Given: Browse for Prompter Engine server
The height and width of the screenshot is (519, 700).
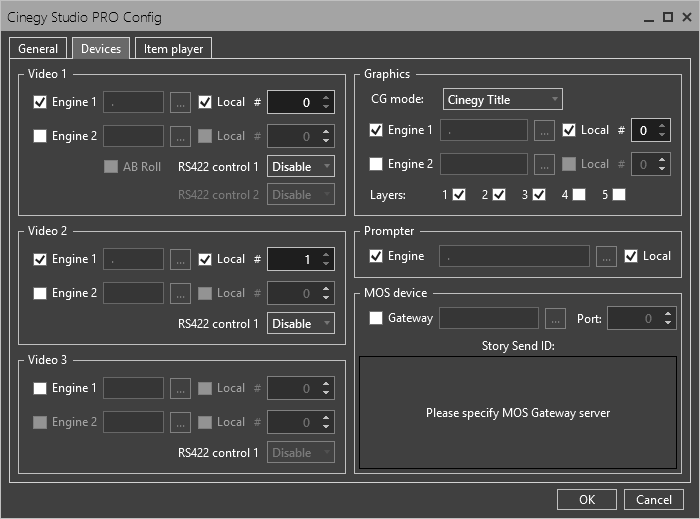Looking at the screenshot, I should click(x=606, y=256).
